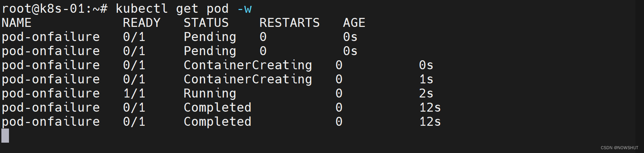Click the word get in the command

187,9
